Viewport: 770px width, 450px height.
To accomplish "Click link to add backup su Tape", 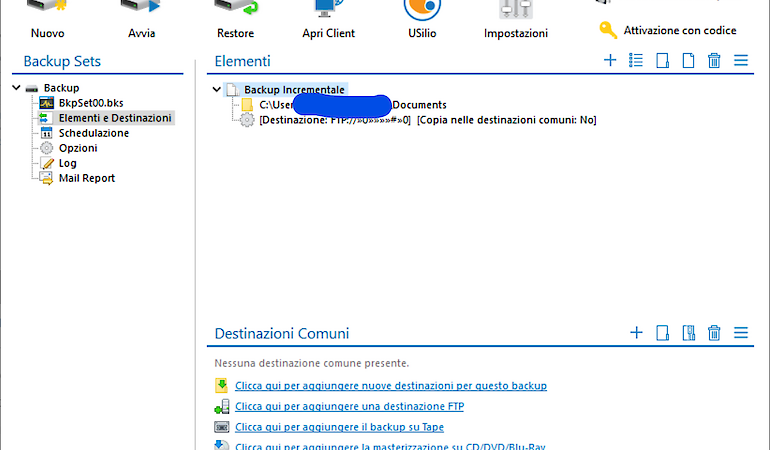I will tap(339, 427).
